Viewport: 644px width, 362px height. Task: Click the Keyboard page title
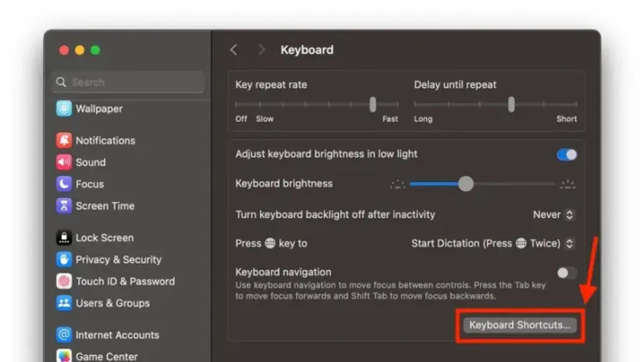click(x=307, y=50)
